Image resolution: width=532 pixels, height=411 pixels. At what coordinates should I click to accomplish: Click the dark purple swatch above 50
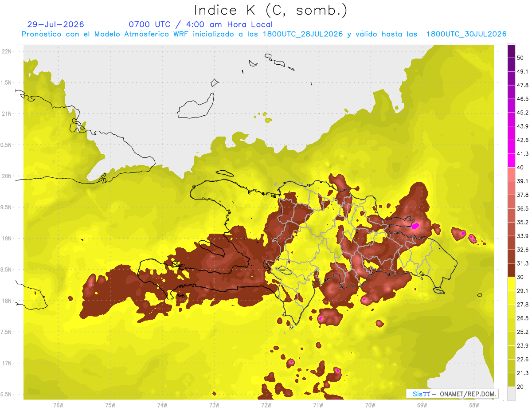pyautogui.click(x=511, y=51)
